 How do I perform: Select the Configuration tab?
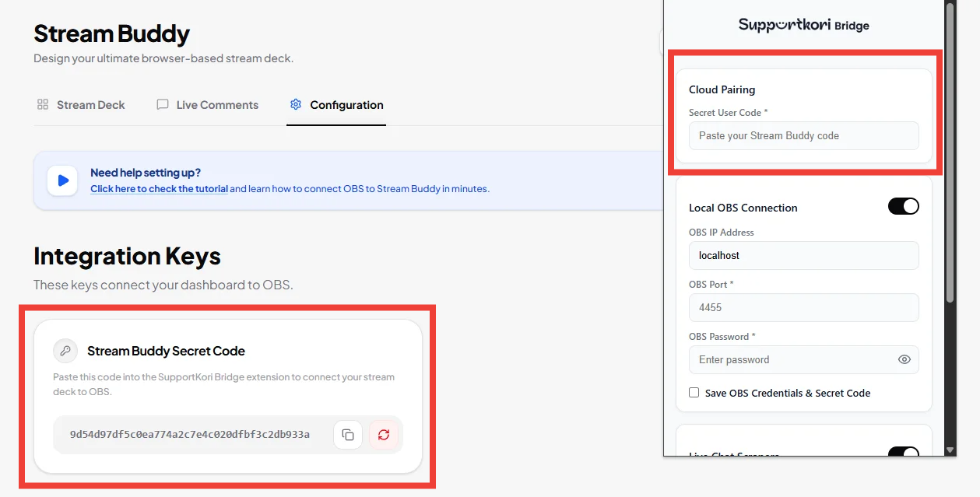tap(336, 105)
